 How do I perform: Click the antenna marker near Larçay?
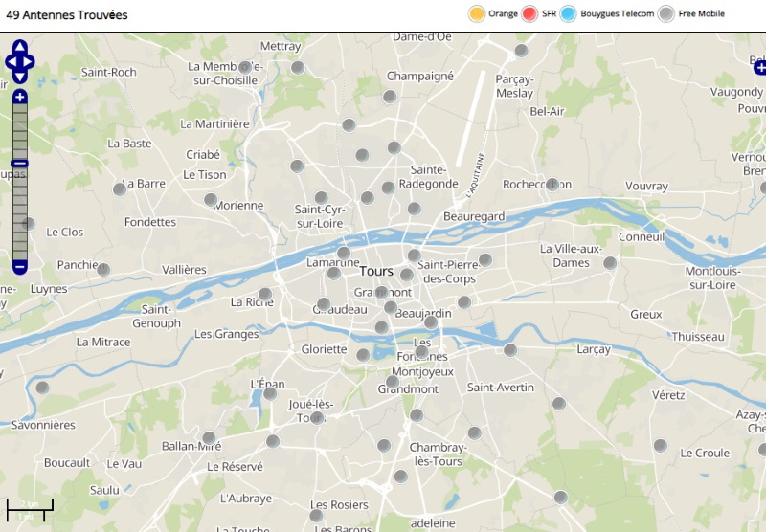510,350
